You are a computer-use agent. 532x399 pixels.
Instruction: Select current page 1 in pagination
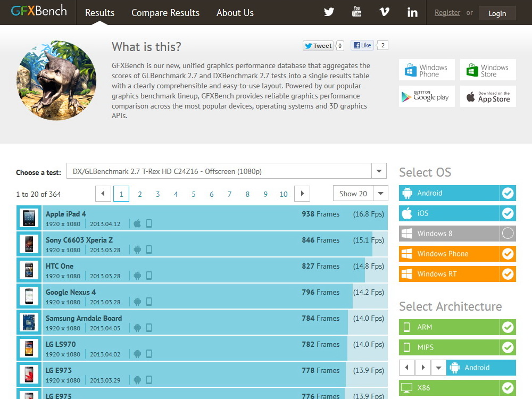coord(121,194)
